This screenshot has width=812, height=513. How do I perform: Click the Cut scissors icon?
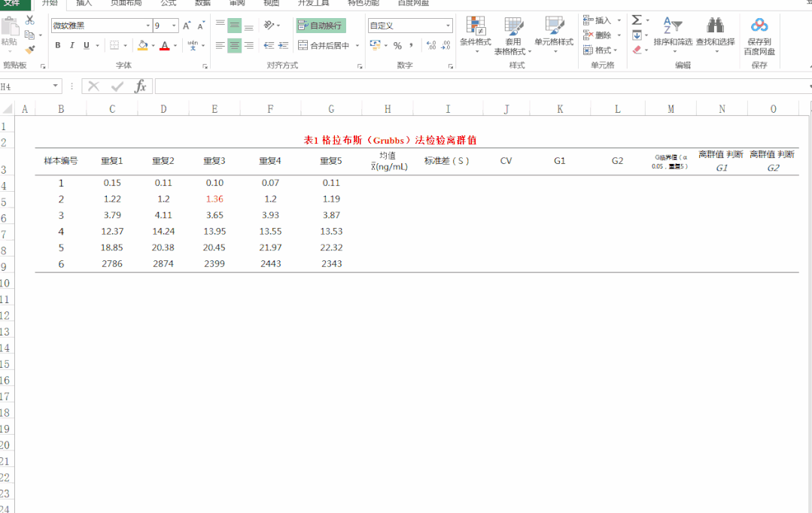click(x=30, y=20)
